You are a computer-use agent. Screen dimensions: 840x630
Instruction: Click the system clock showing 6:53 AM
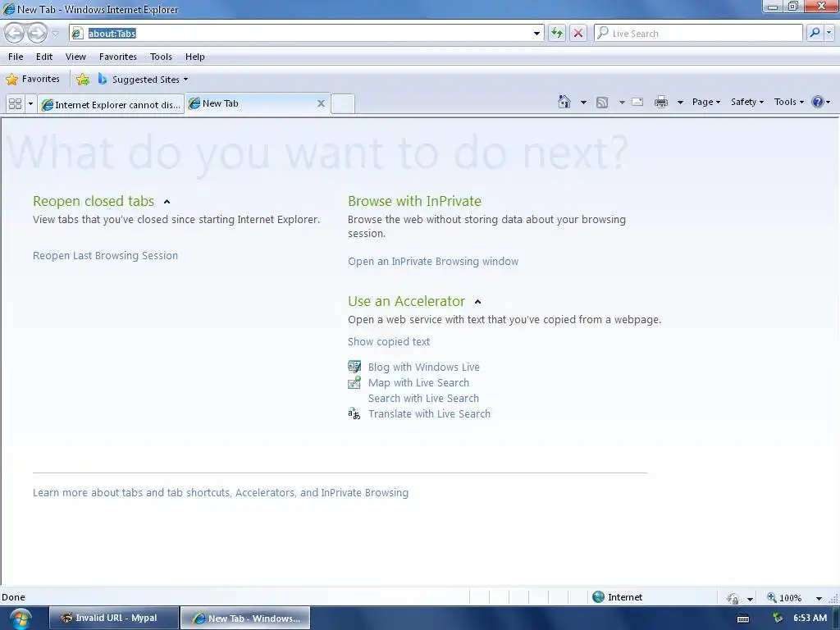coord(810,618)
